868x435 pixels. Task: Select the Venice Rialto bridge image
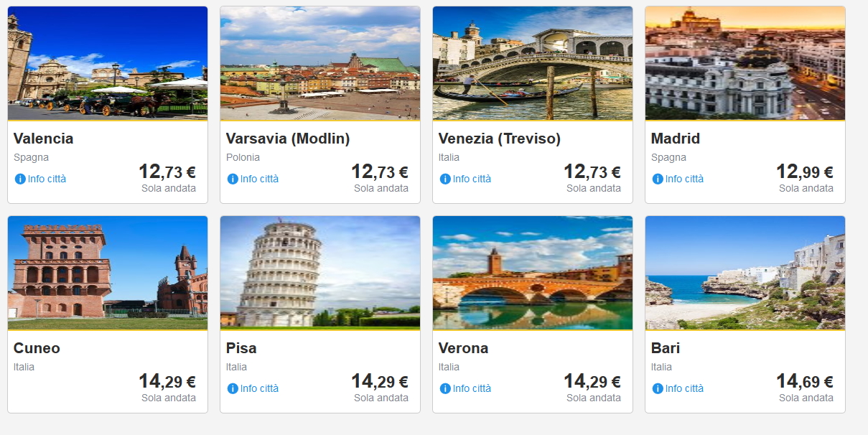533,63
